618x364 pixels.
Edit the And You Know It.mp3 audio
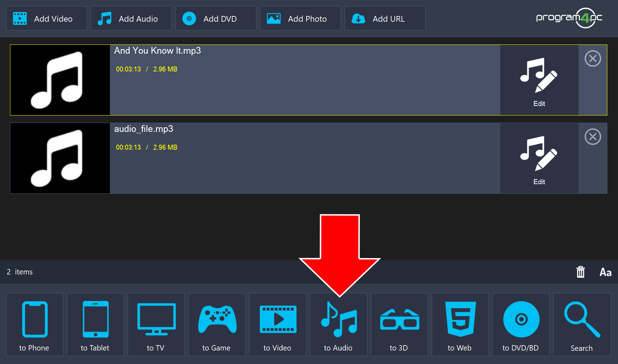pos(539,80)
